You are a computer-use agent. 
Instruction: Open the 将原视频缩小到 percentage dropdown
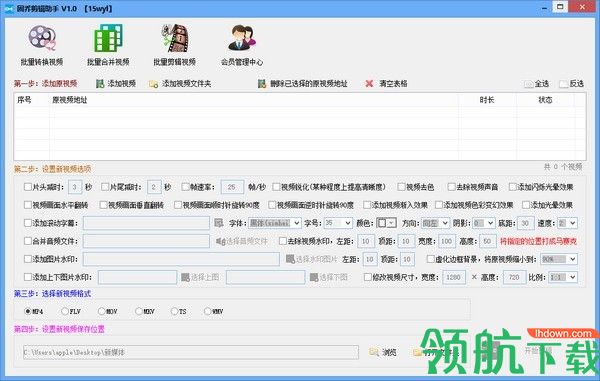(559, 259)
